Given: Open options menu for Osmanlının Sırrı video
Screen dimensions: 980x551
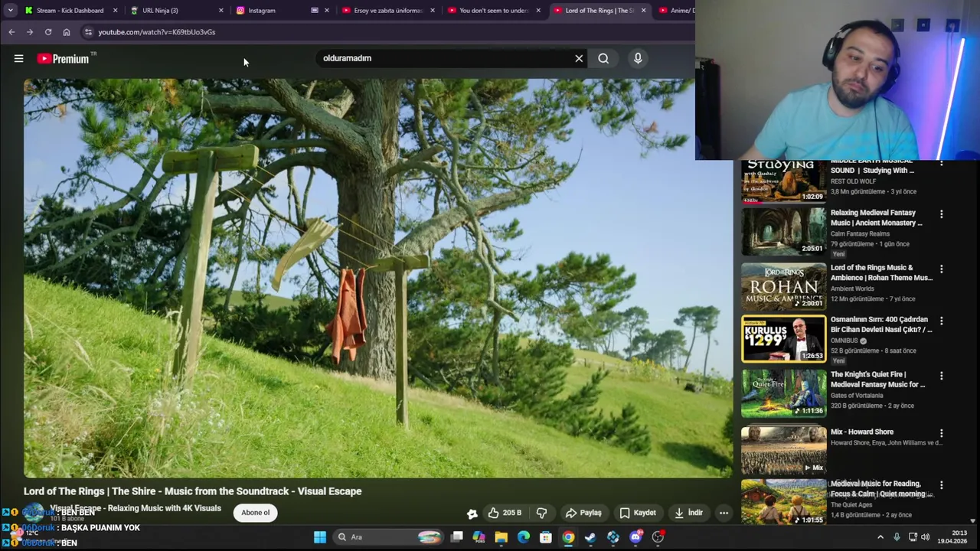Looking at the screenshot, I should pyautogui.click(x=941, y=321).
